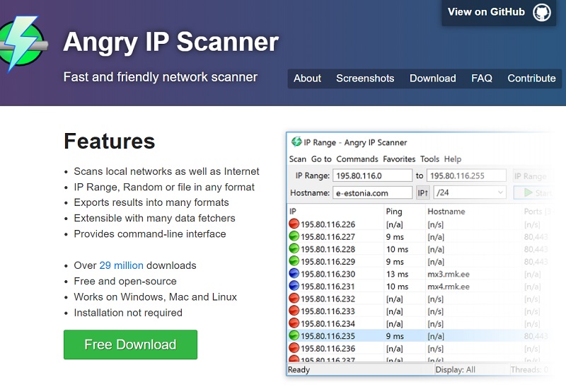This screenshot has width=566, height=392.
Task: Click the start IP field 195.80.116.0
Action: [x=372, y=175]
